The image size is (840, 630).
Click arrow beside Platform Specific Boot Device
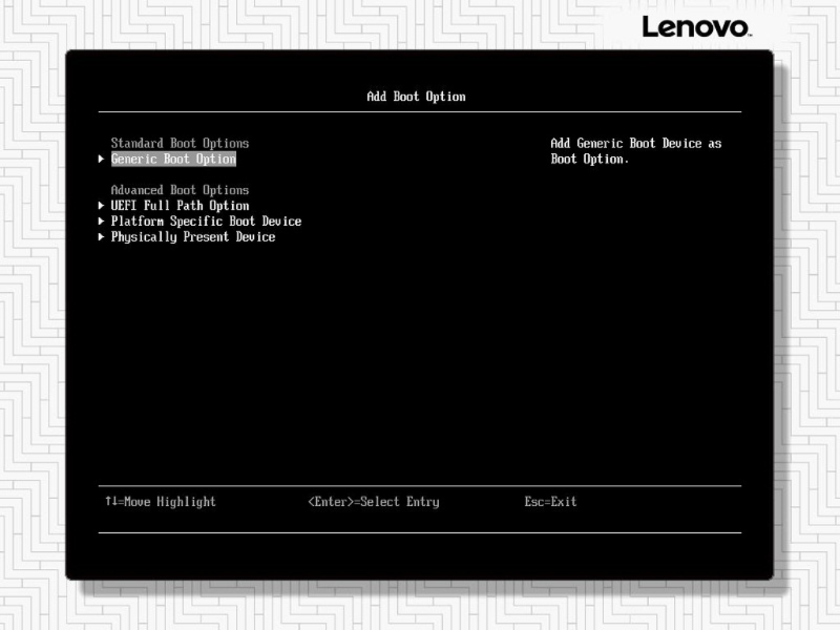[101, 221]
